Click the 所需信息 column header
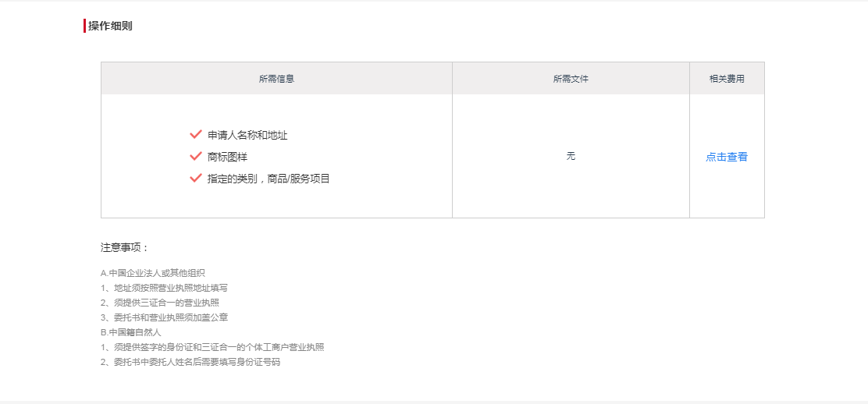The height and width of the screenshot is (404, 868). pos(276,79)
